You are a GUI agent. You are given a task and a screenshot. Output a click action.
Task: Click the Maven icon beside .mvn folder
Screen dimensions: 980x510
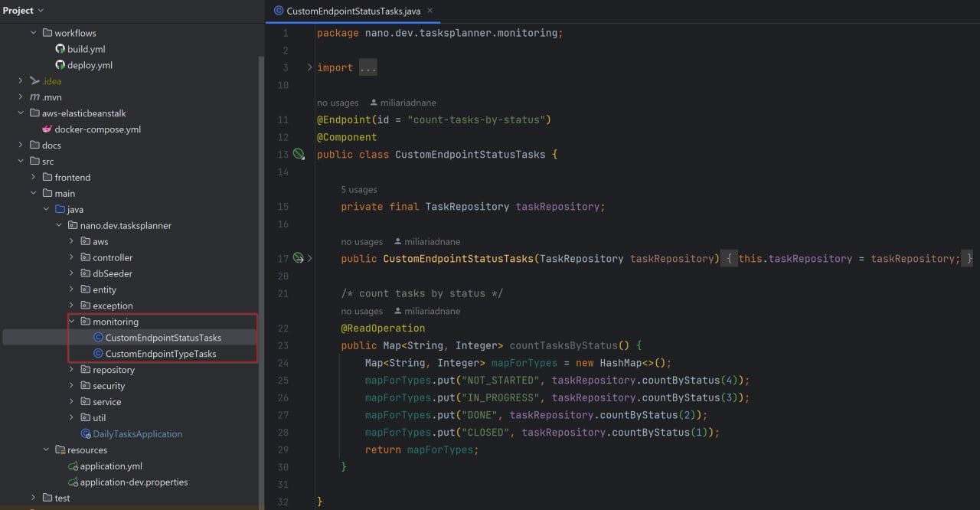34,97
